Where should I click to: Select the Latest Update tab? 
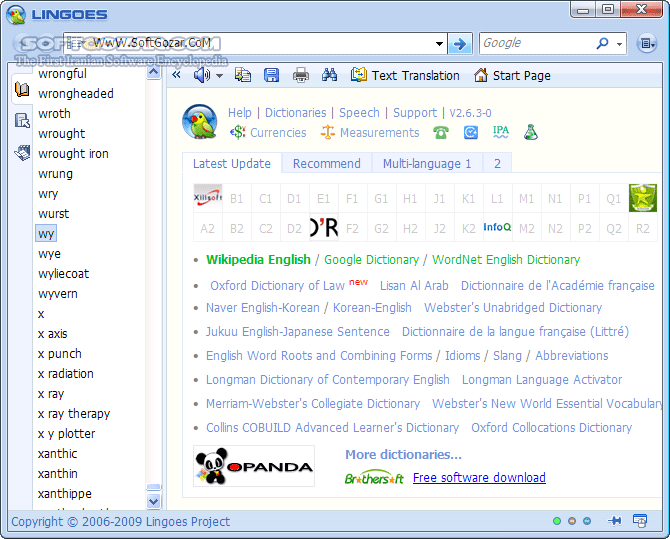point(232,164)
